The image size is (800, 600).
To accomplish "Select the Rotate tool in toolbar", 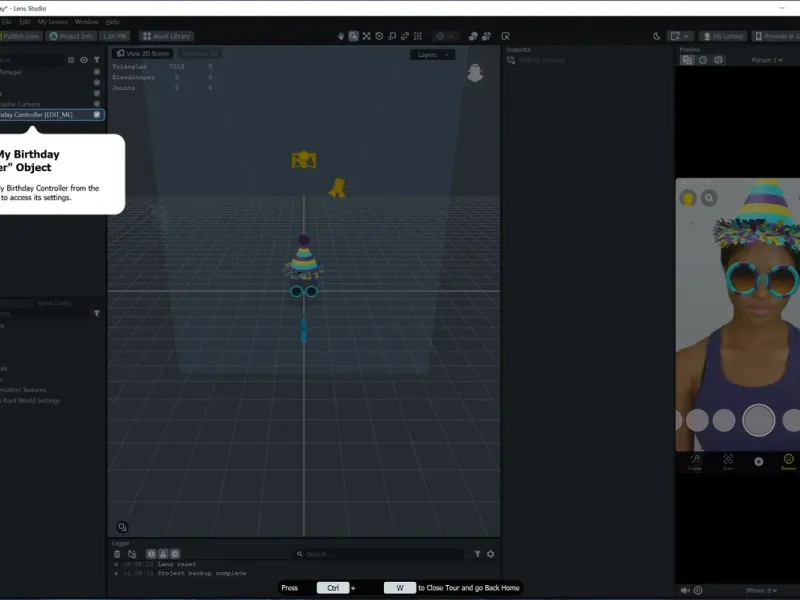I will pyautogui.click(x=379, y=36).
